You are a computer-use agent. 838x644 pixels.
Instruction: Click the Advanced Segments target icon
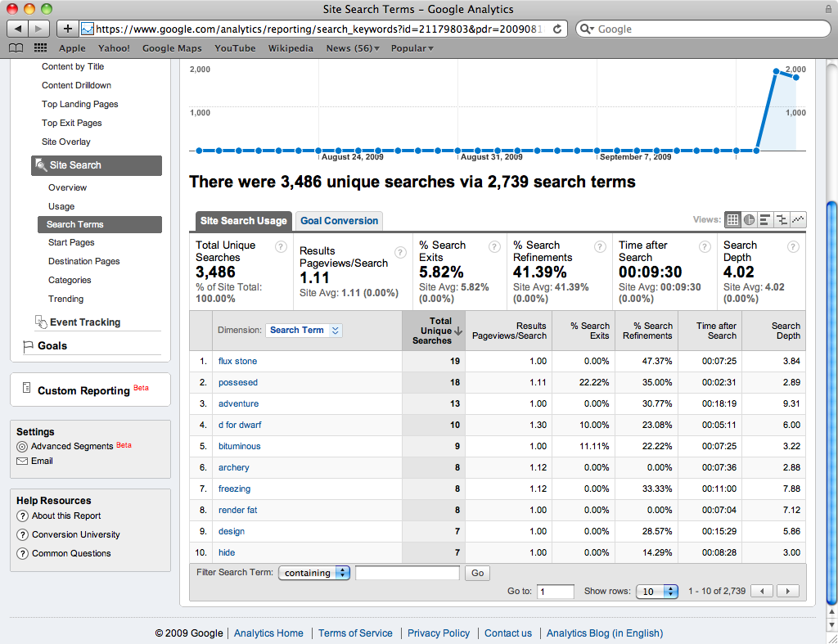coord(22,447)
